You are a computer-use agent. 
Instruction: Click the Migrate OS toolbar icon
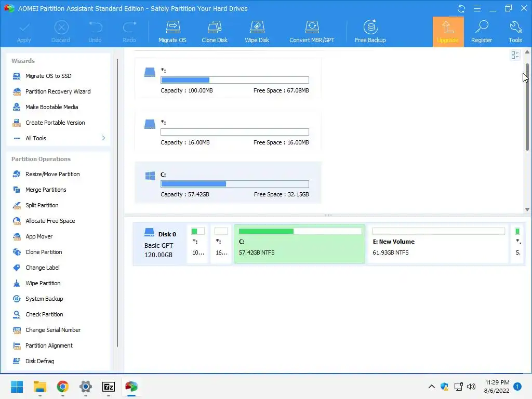click(x=172, y=32)
